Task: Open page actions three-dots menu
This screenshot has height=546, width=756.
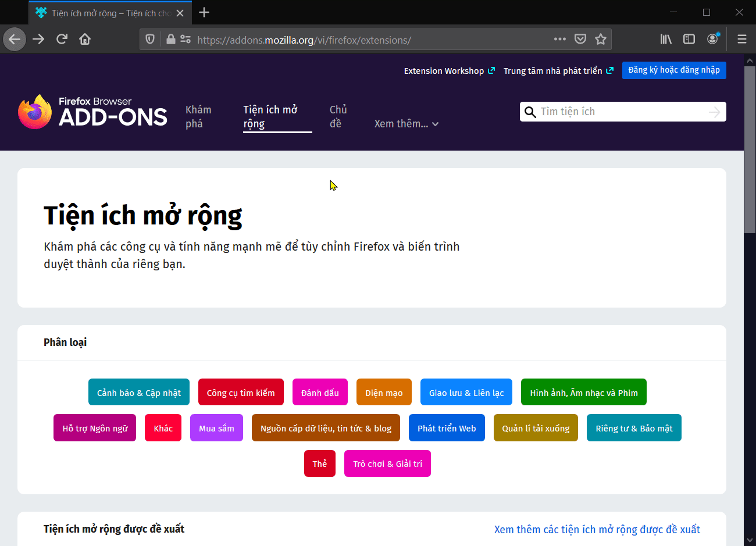Action: coord(560,39)
